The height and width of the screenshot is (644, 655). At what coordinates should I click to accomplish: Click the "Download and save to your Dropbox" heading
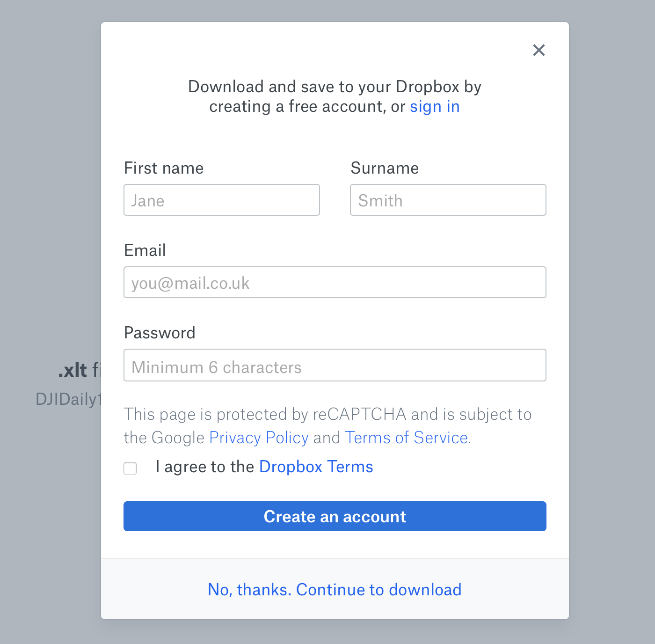pos(335,87)
